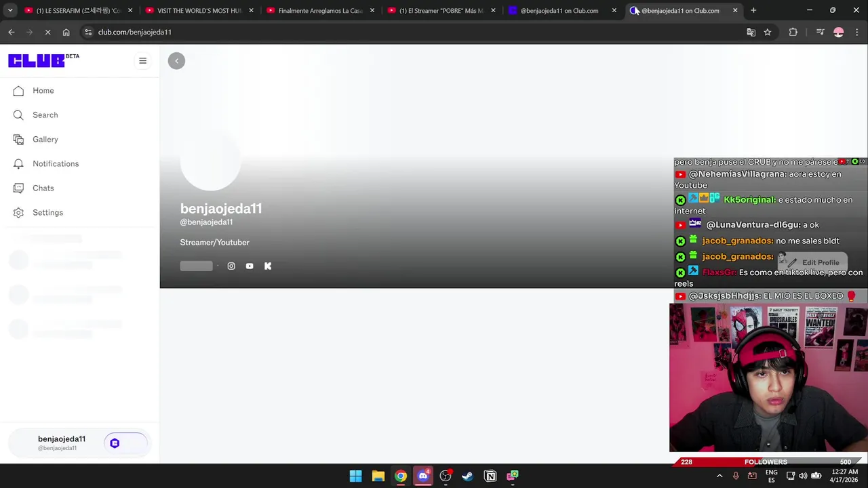Show hidden system tray icons

[x=719, y=476]
